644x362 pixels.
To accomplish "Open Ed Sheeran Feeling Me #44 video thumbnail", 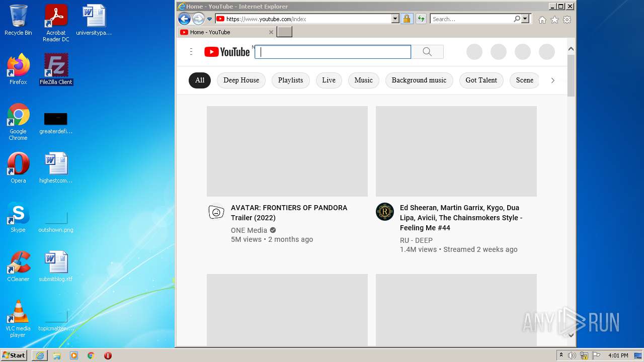I will [456, 151].
